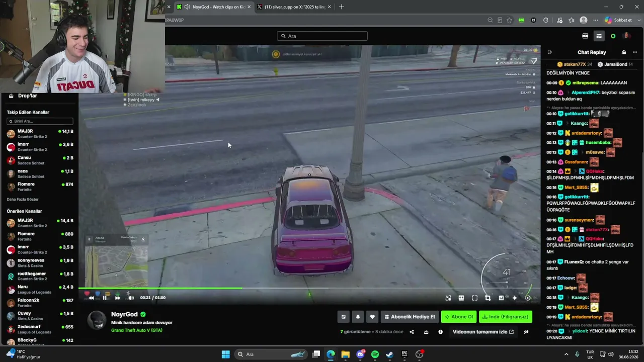
Task: Report clip with exclamation icon
Action: 440,332
